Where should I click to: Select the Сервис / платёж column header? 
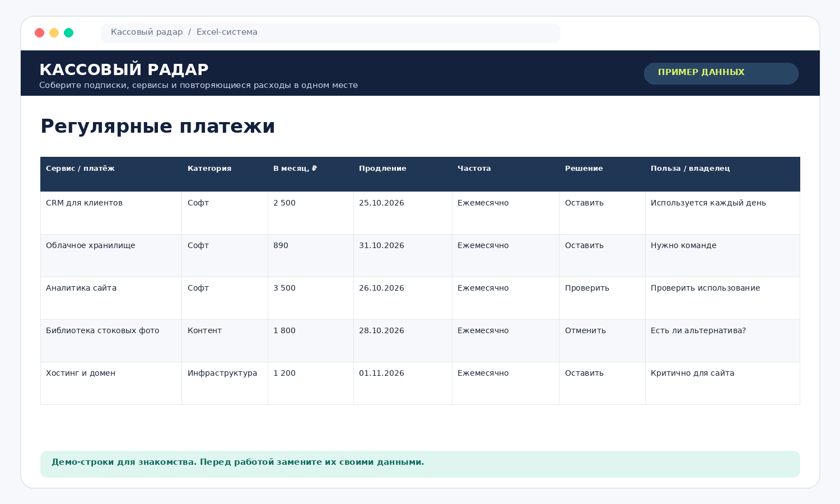pos(111,174)
